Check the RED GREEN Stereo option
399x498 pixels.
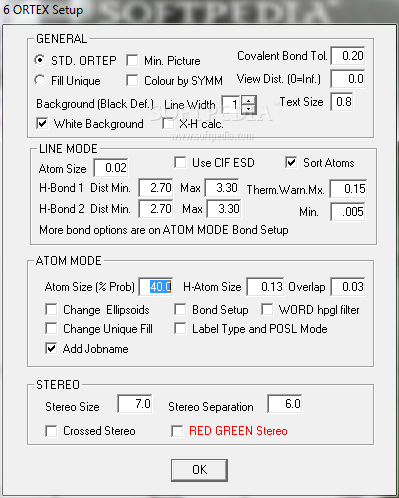click(x=177, y=431)
